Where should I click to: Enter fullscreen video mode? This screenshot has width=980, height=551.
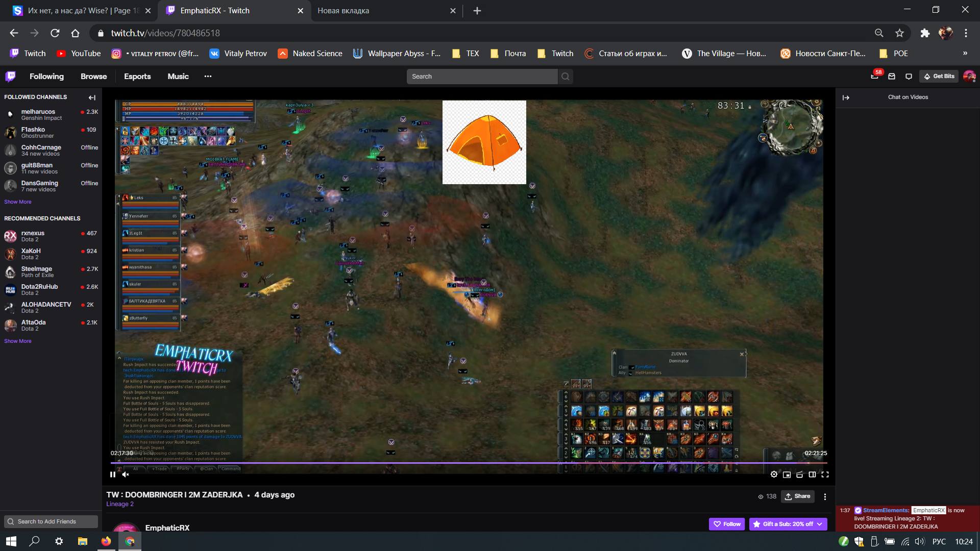point(825,474)
